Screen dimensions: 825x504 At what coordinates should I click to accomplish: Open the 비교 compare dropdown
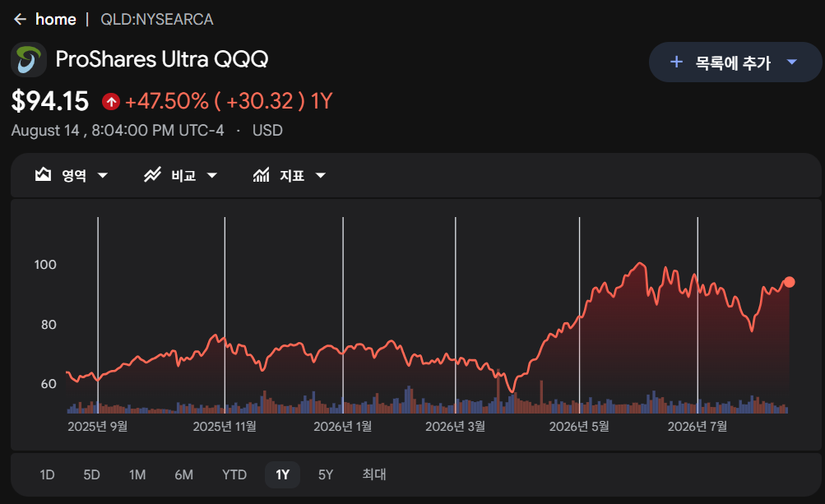pyautogui.click(x=181, y=175)
